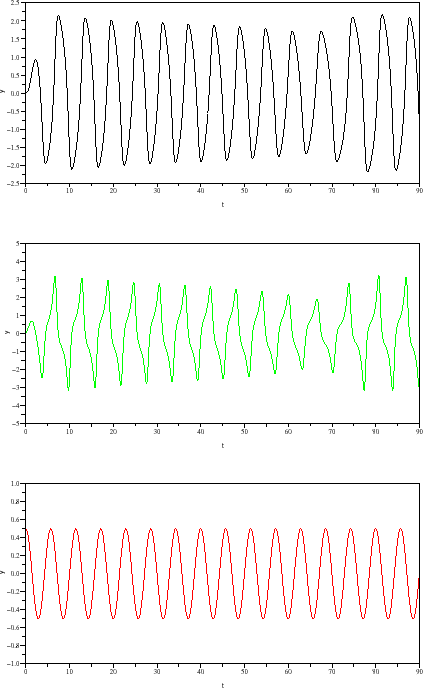Screen dimensions: 423x688
Task: Click the red sine curve in the bottom plot
Action: click(222, 573)
